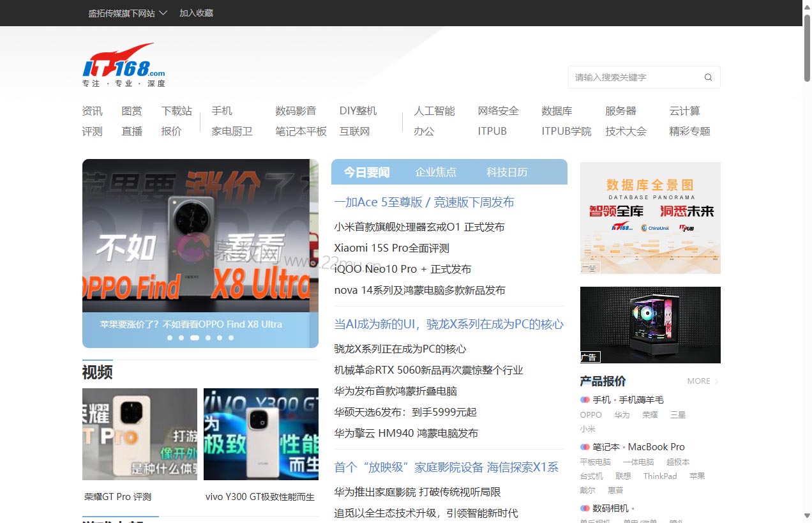812x523 pixels.
Task: Select the first carousel indicator dot
Action: [x=170, y=338]
